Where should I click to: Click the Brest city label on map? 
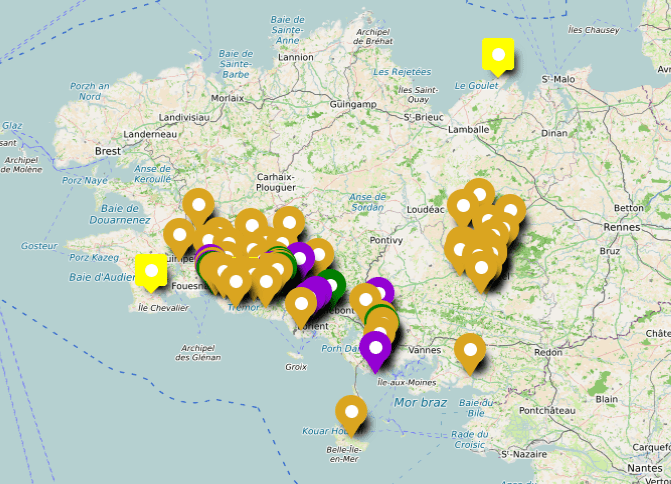[107, 151]
